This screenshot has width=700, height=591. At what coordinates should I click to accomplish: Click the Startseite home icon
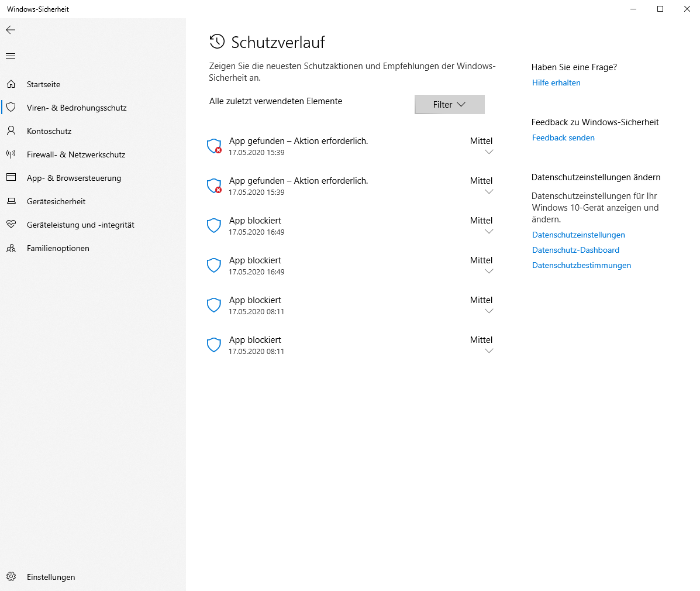coord(11,84)
